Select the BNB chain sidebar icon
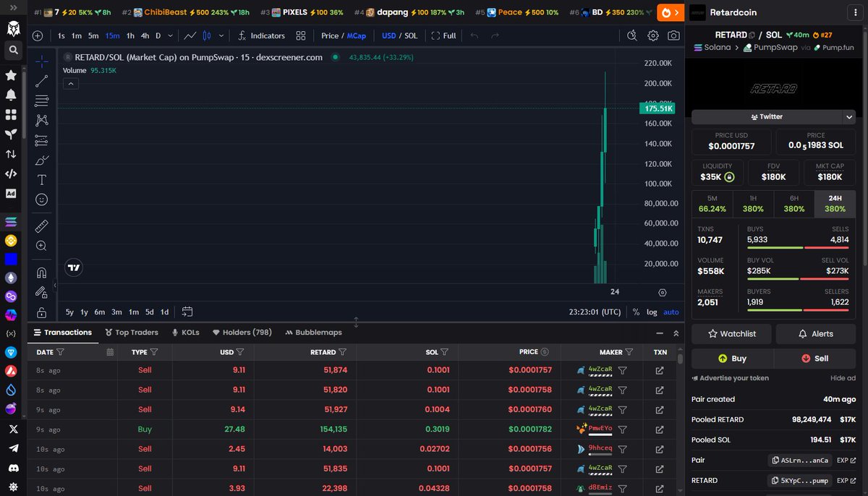 (x=11, y=241)
